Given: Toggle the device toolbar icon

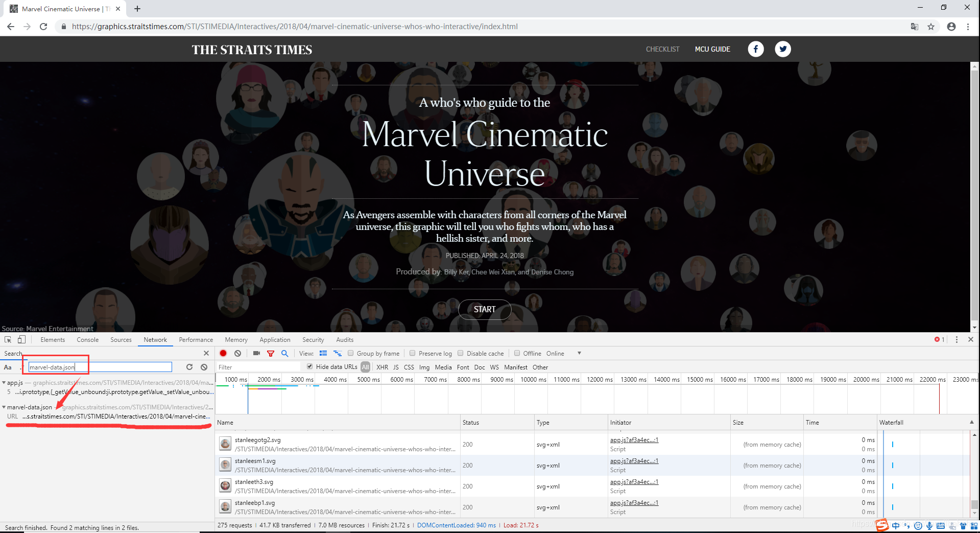Looking at the screenshot, I should pos(21,339).
